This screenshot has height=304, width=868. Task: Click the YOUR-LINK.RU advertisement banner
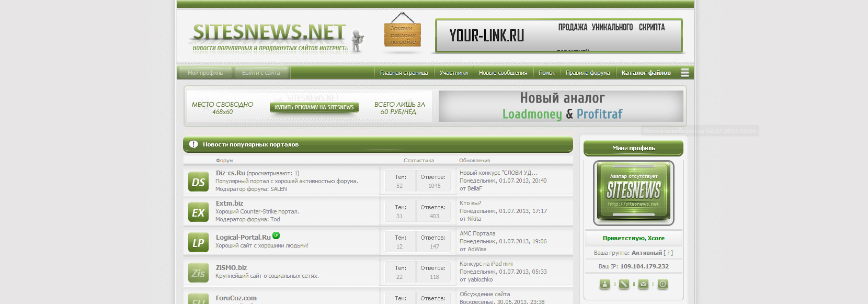[x=559, y=36]
